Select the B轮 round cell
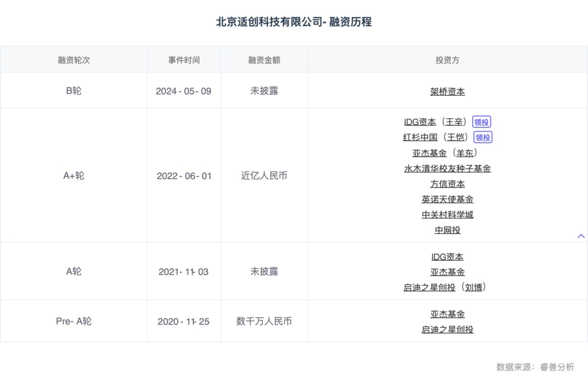This screenshot has height=391, width=588. point(74,91)
